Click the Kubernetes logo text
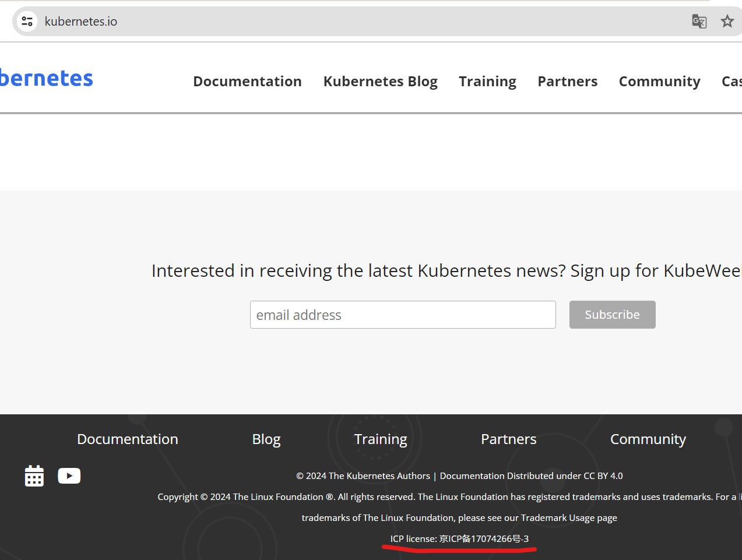Viewport: 742px width, 560px height. point(46,79)
